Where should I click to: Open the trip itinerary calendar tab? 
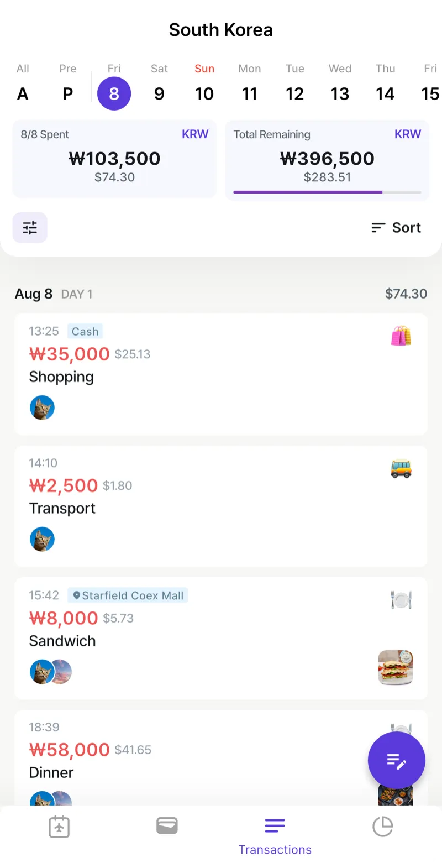[59, 827]
